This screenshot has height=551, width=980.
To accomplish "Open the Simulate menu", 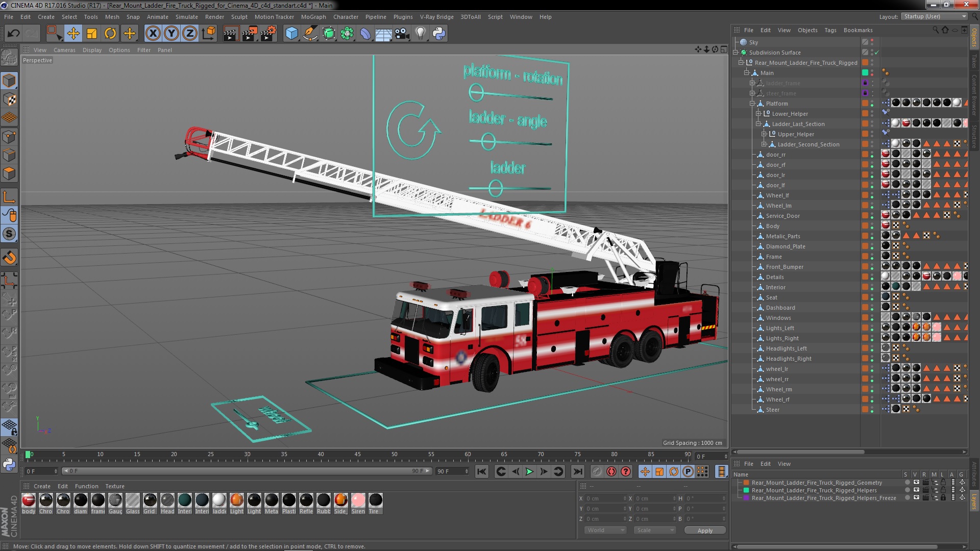I will [x=187, y=17].
